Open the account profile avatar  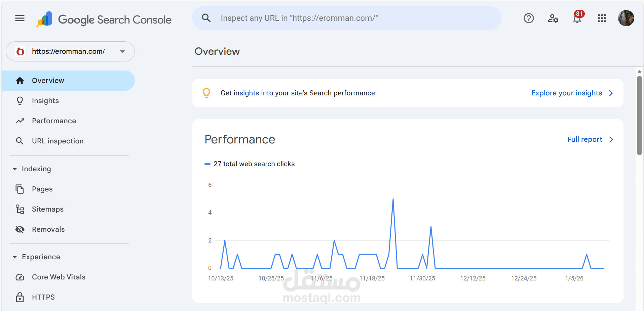coord(626,18)
